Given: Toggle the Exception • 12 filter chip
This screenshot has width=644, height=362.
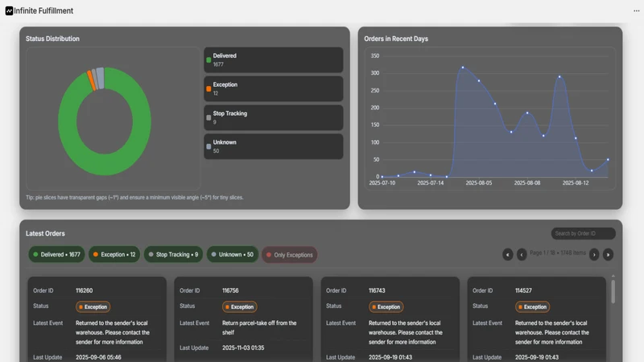Looking at the screenshot, I should click(x=114, y=254).
